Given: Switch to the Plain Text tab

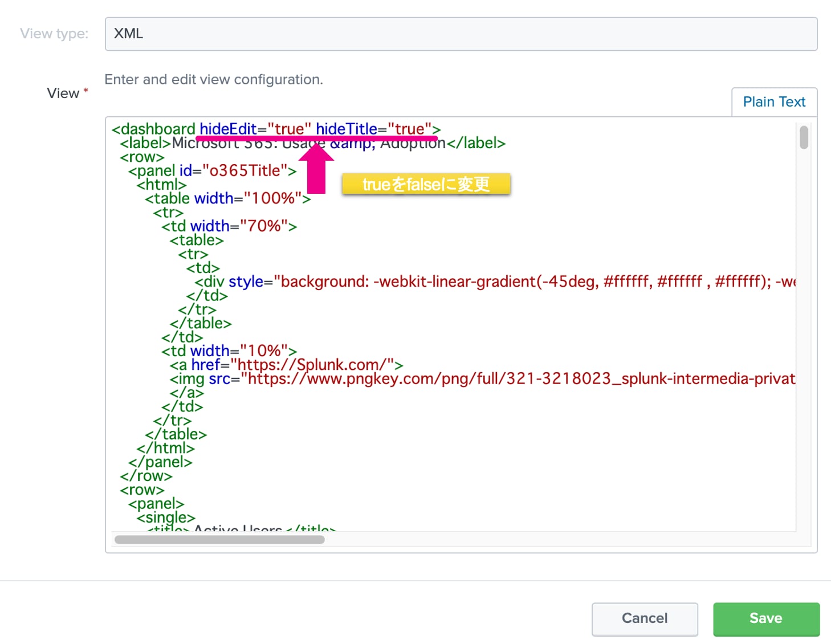Looking at the screenshot, I should [x=774, y=102].
